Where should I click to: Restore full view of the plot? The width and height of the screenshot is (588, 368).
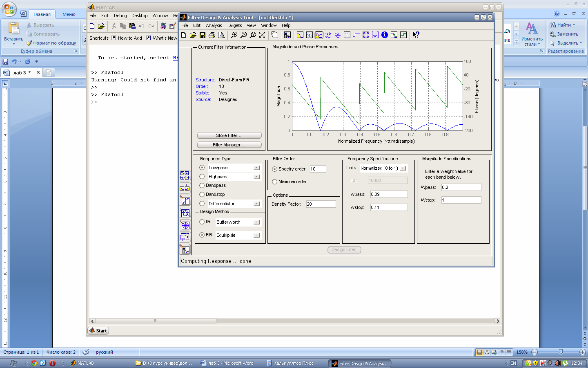coord(262,35)
